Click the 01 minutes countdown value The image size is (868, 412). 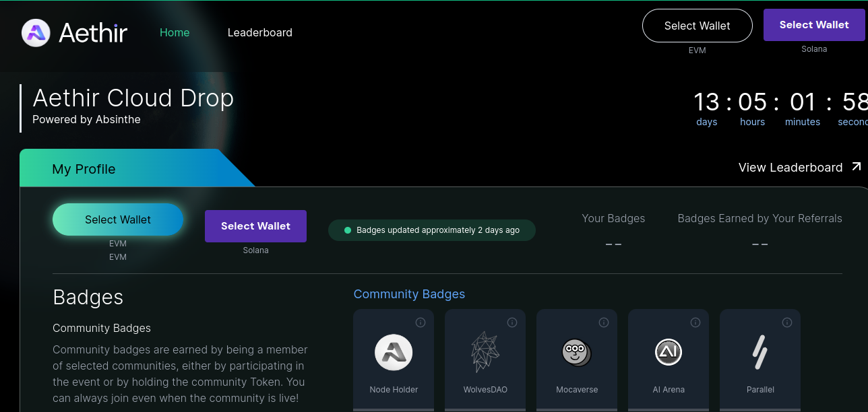[x=803, y=102]
